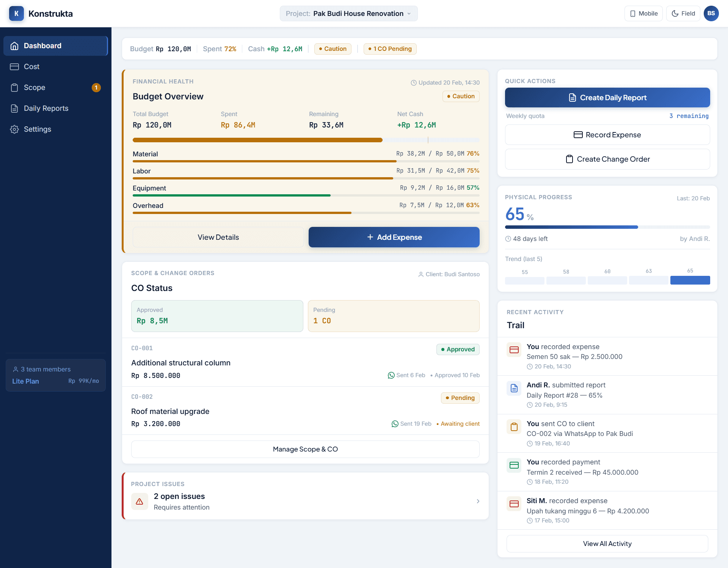
Task: Click the last trend bar labeled 65
Action: [x=690, y=280]
